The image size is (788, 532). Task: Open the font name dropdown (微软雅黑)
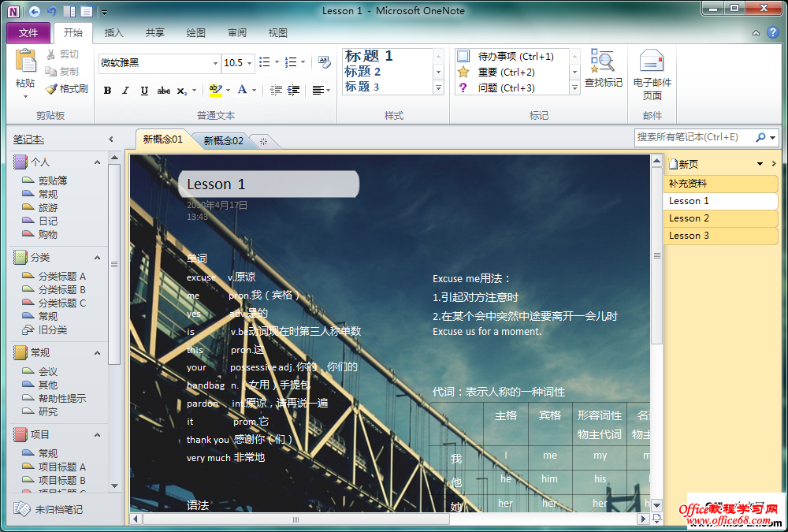pos(215,63)
